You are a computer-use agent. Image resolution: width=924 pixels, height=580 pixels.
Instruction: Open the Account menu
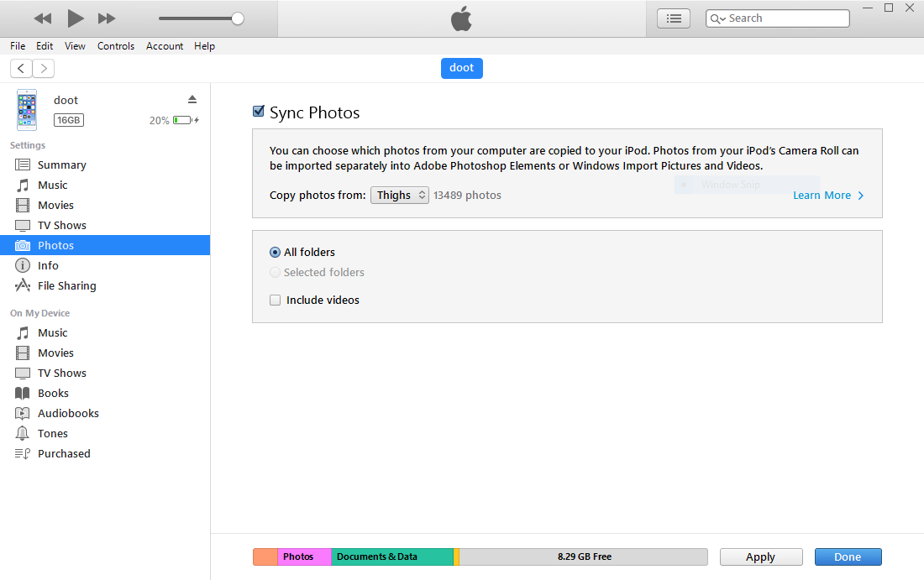click(x=165, y=46)
